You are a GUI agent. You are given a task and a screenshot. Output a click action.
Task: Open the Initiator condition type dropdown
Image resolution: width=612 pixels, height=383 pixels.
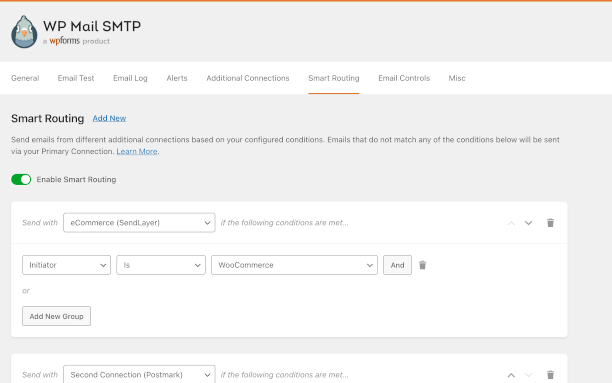pos(66,265)
